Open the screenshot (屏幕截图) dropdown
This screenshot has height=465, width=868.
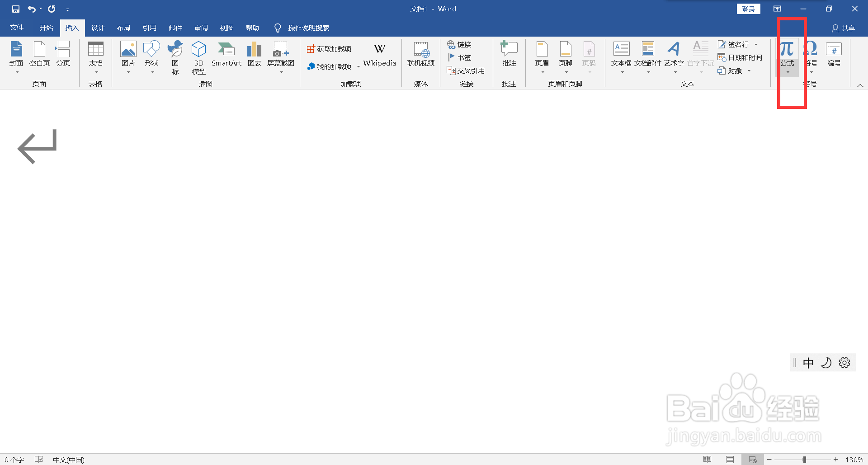point(281,57)
